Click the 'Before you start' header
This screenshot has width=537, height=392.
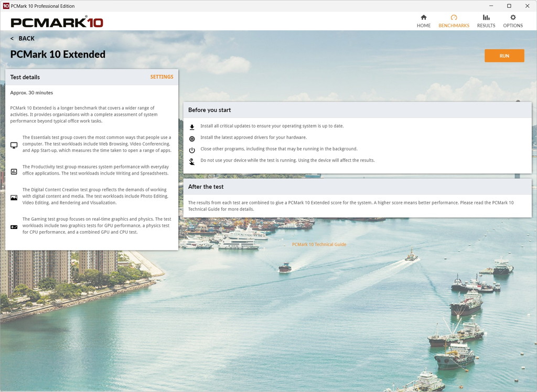[x=358, y=110]
